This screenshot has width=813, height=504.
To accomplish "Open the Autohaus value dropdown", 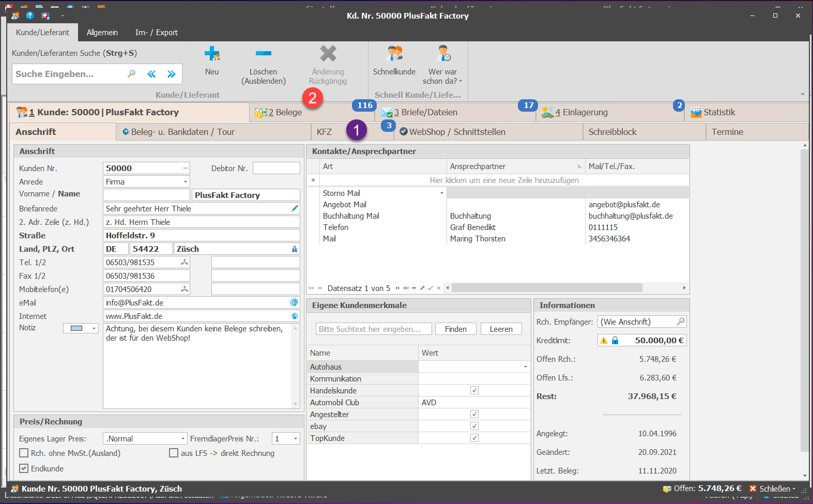I will click(526, 366).
